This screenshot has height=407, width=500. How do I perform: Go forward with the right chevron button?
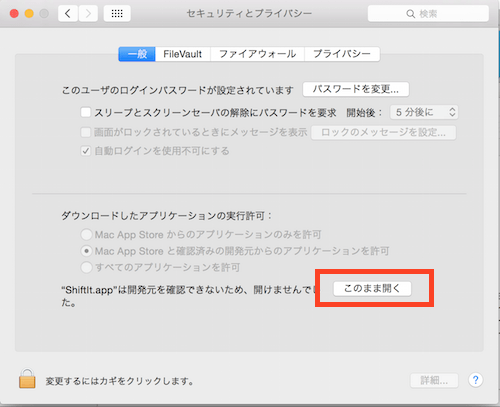point(88,13)
